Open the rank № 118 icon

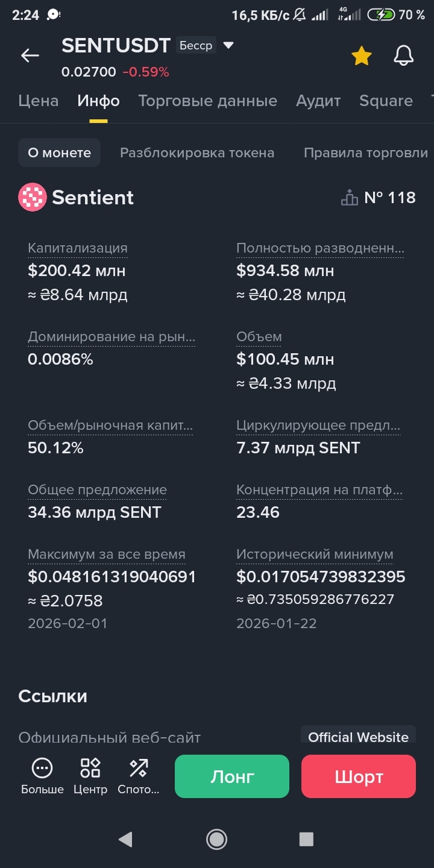[350, 198]
